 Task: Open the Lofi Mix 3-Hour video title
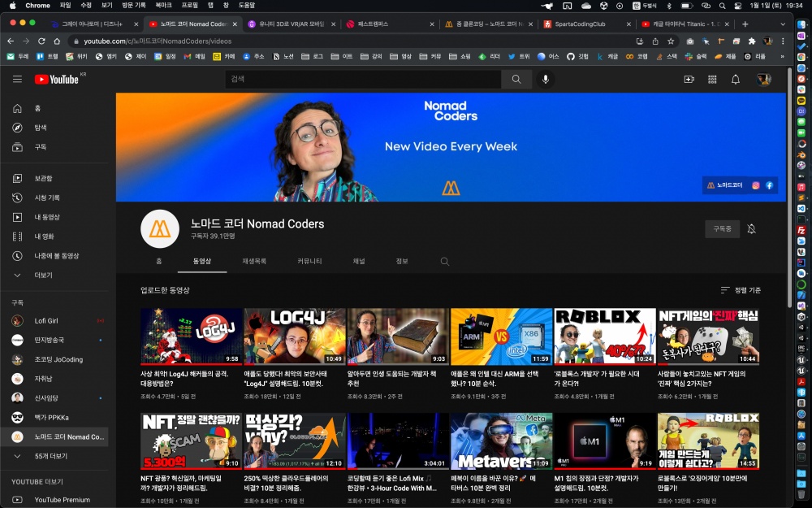[x=392, y=483]
